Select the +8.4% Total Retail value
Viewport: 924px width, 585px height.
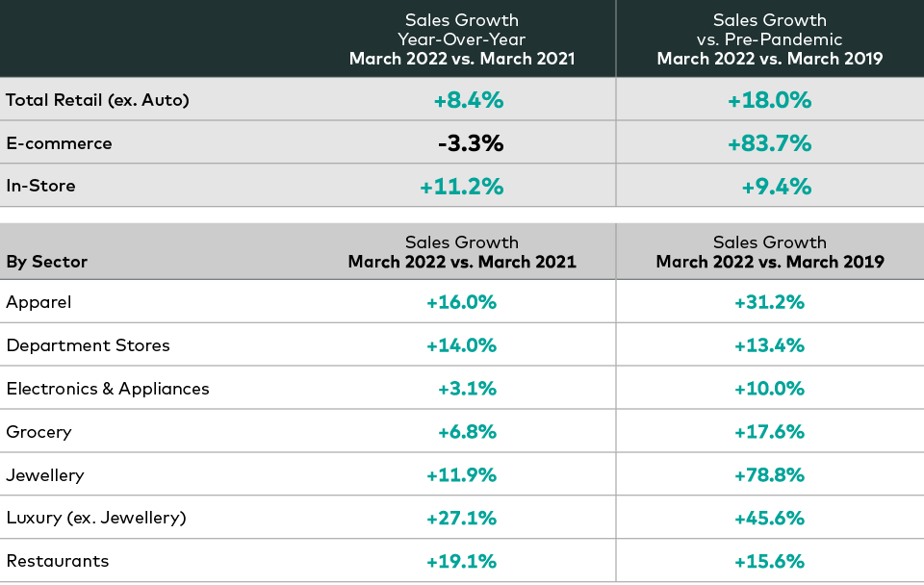(467, 100)
